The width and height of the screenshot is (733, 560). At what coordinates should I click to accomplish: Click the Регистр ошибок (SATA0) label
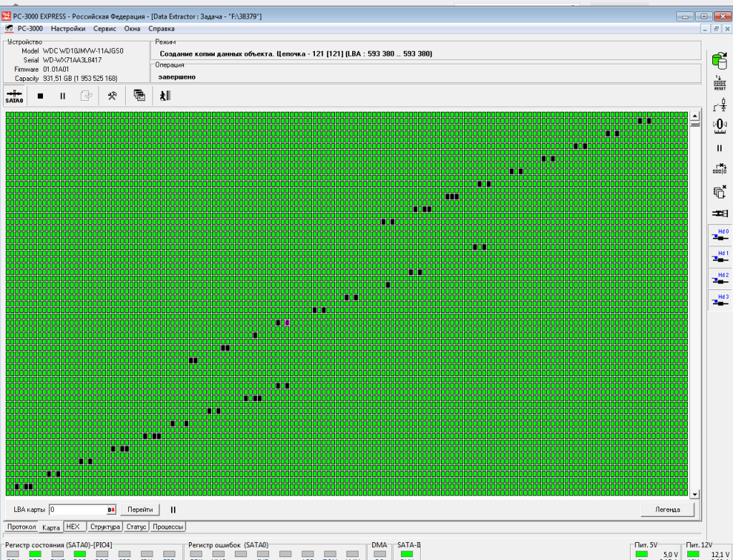pyautogui.click(x=228, y=545)
